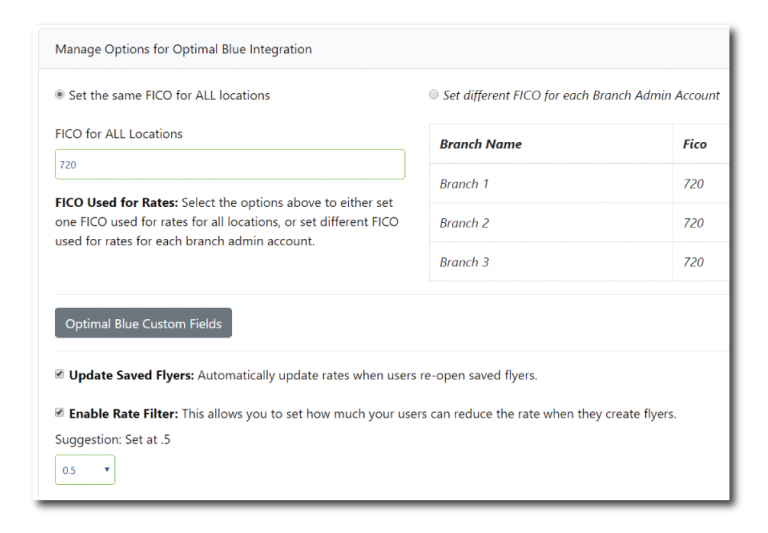The width and height of the screenshot is (768, 533).
Task: Disable the Enable Rate Filter checkbox
Action: point(60,413)
